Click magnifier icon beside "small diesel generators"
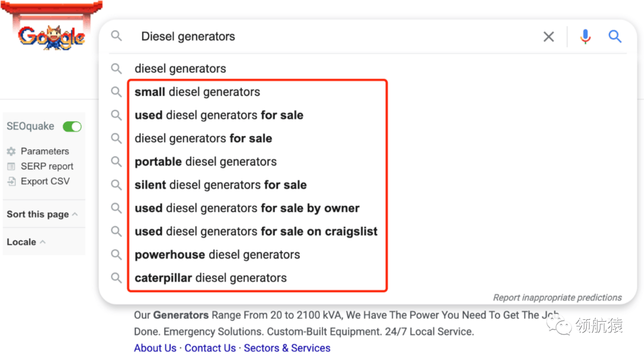The width and height of the screenshot is (644, 354). (x=117, y=92)
